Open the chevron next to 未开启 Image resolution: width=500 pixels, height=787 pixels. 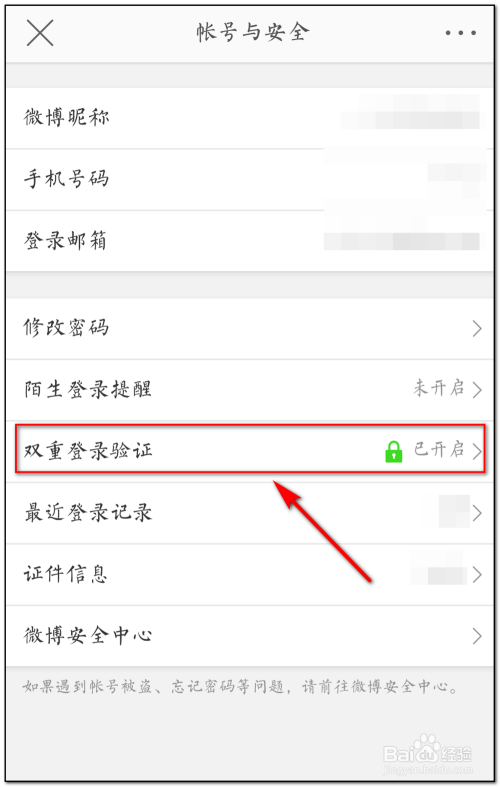(476, 390)
